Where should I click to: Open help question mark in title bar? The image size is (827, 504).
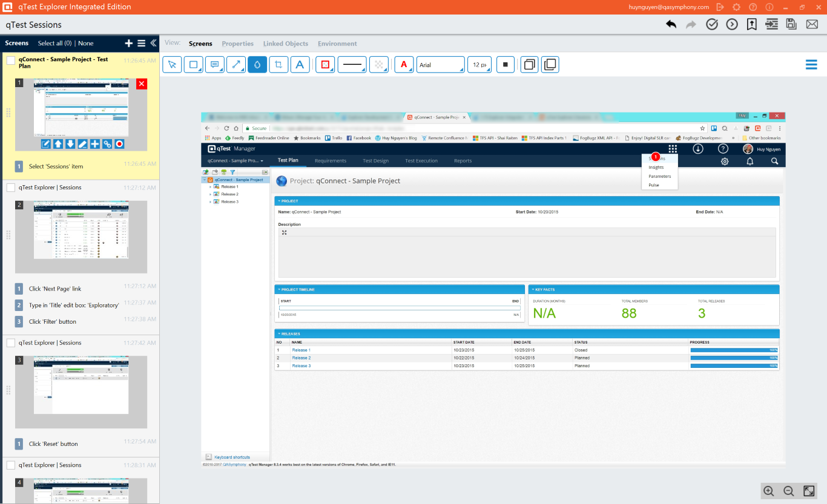753,7
